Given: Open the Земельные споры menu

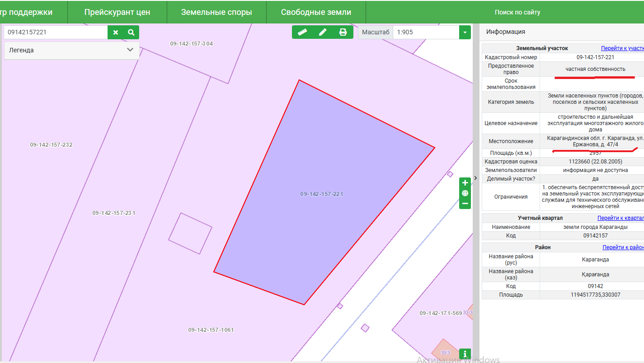Looking at the screenshot, I should coord(216,12).
